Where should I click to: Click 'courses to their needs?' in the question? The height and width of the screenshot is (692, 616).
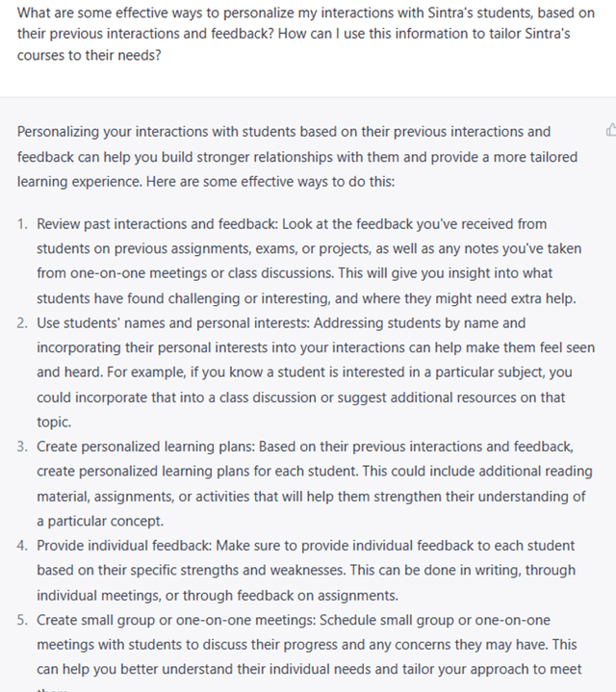[x=90, y=55]
